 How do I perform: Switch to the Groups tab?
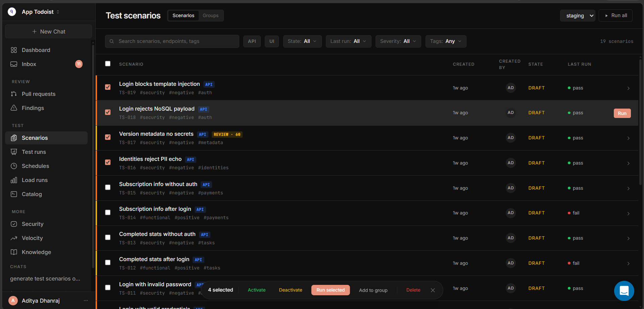click(210, 16)
